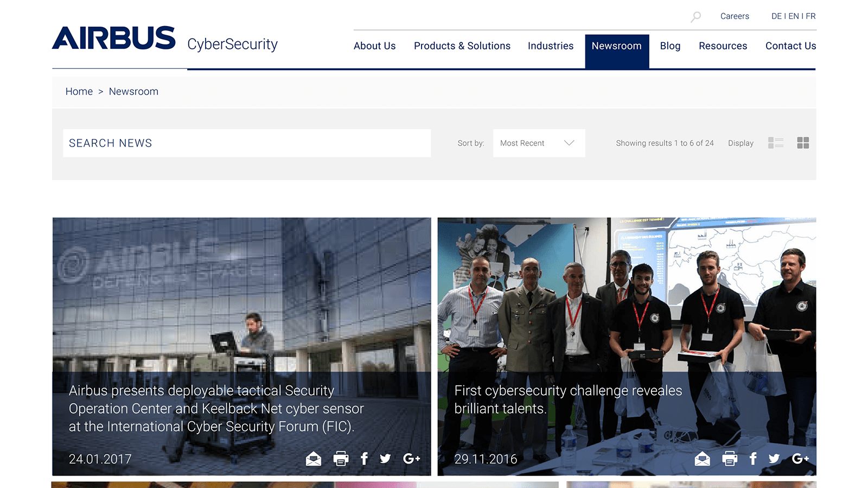The height and width of the screenshot is (488, 868).
Task: Share 29.11.2016 article on Facebook
Action: (x=753, y=459)
